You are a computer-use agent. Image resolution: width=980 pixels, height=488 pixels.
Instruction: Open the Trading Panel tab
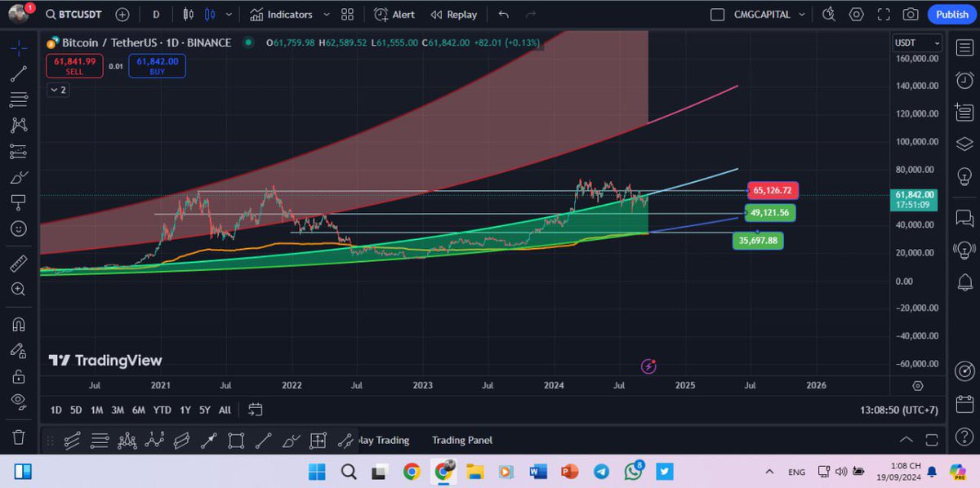tap(462, 440)
